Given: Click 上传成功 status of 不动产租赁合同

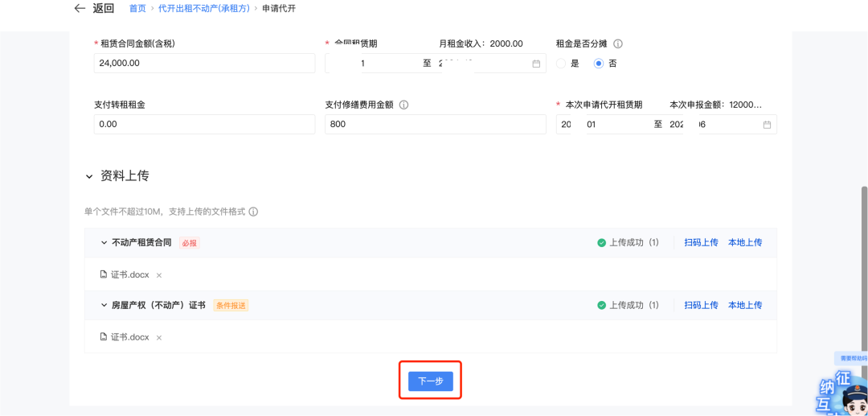Looking at the screenshot, I should [x=628, y=243].
